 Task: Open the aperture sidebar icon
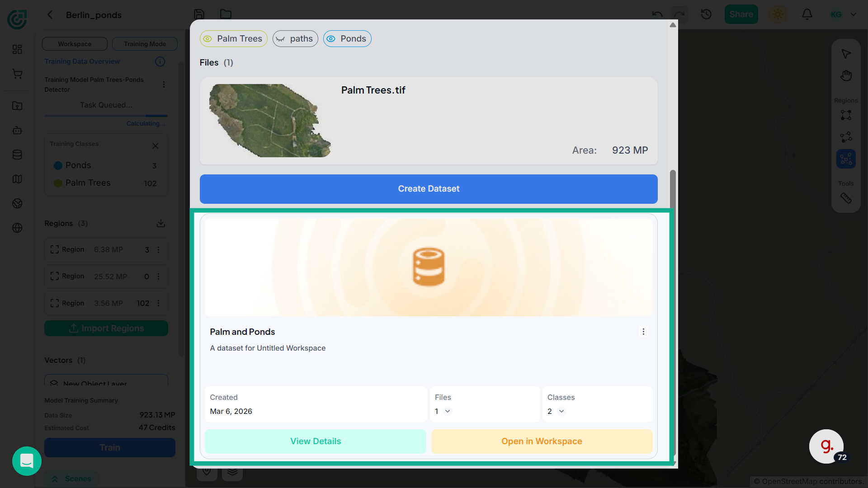[x=17, y=203]
